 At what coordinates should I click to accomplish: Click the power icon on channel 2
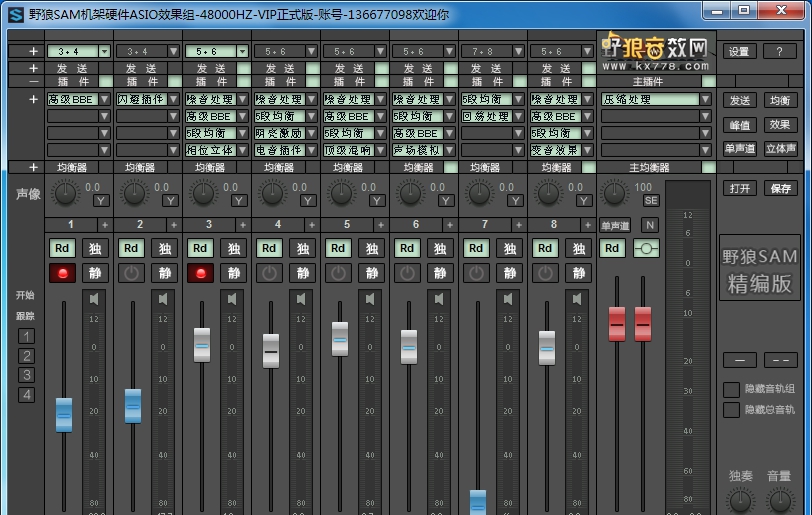(132, 273)
